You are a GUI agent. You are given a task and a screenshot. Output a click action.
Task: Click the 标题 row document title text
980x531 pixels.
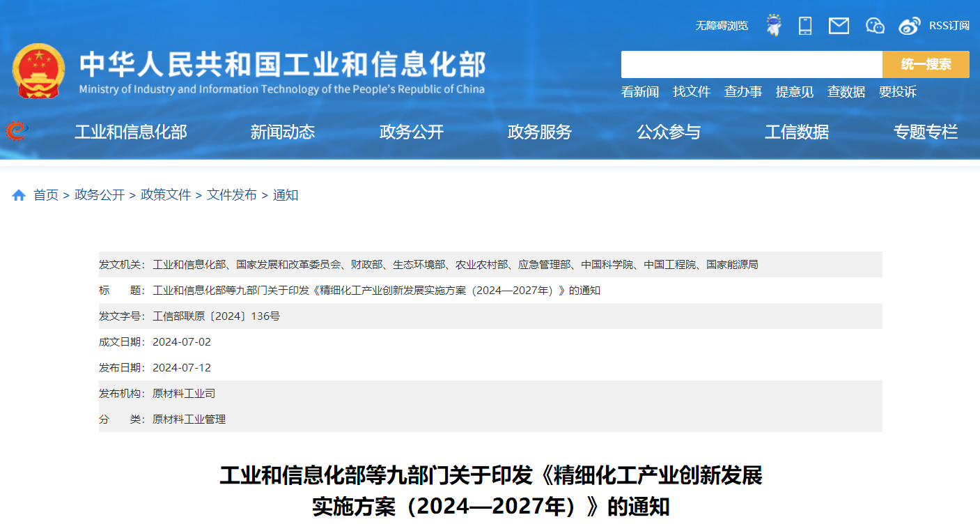pyautogui.click(x=376, y=291)
